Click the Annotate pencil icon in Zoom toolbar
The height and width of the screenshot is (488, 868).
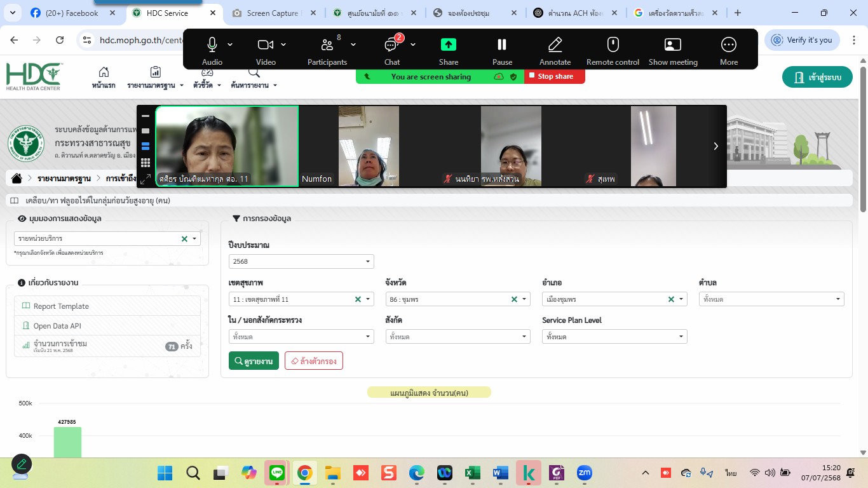click(555, 45)
